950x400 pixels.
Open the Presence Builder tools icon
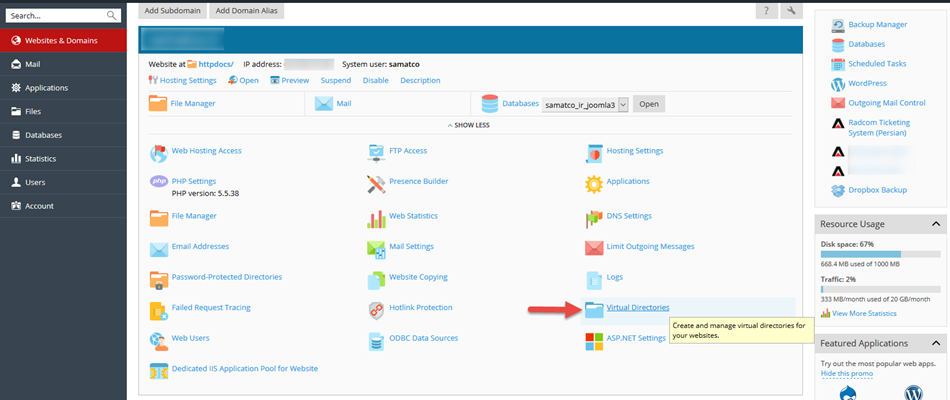376,182
